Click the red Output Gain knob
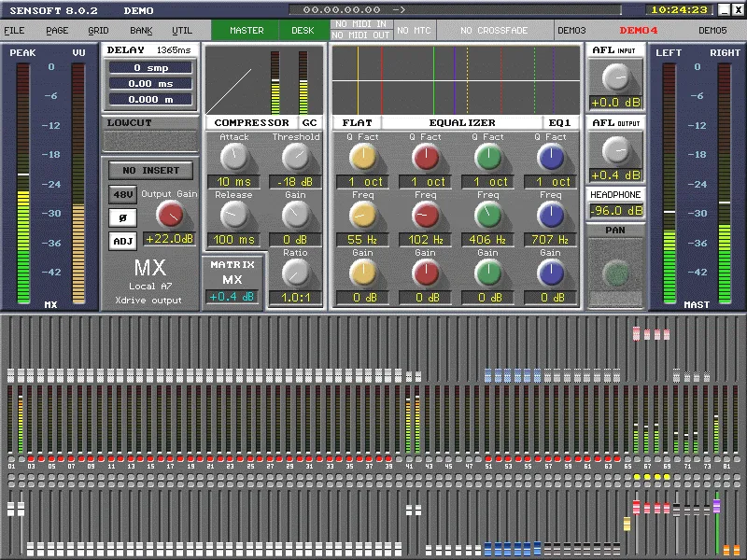 click(170, 214)
